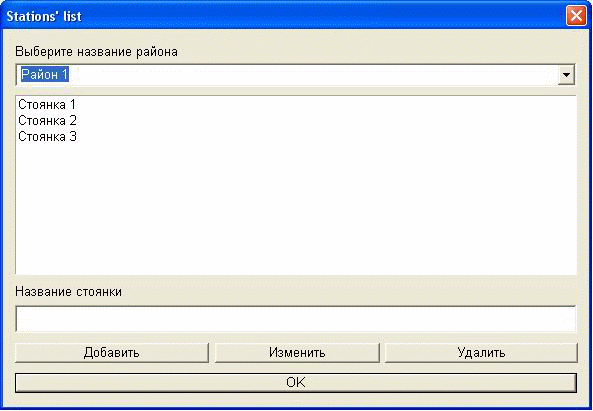Focus the Название стоянки input field
The image size is (593, 411).
(x=296, y=319)
